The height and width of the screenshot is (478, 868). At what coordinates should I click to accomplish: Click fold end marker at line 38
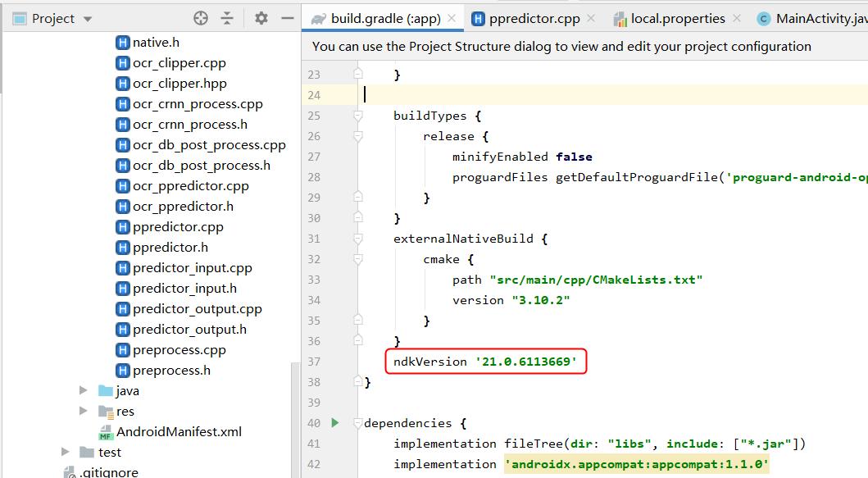[358, 381]
